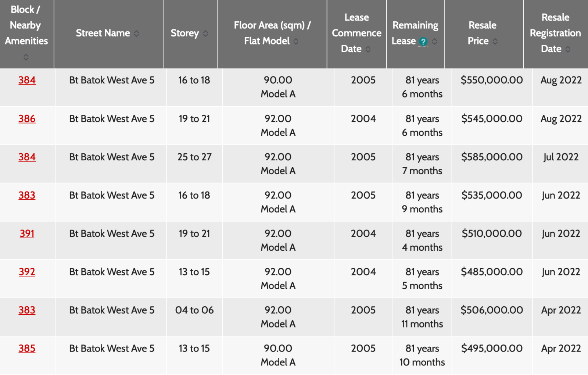The height and width of the screenshot is (375, 588).
Task: Open block 383 link priced $535,000
Action: click(27, 195)
